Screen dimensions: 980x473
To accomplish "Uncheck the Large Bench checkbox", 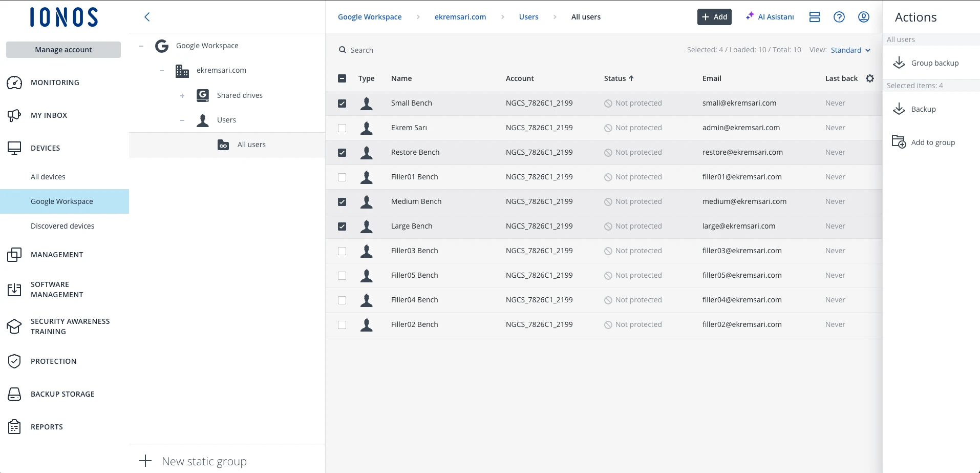I will (342, 227).
